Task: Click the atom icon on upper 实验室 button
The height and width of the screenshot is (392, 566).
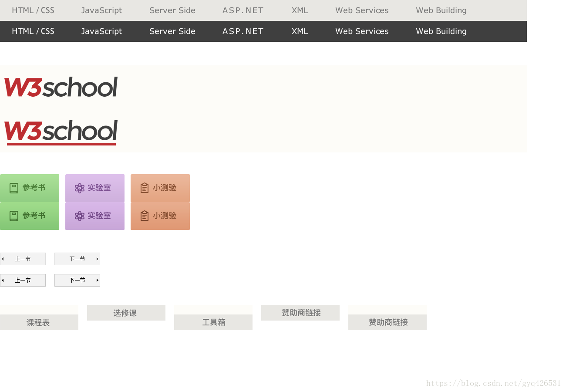Action: coord(79,188)
